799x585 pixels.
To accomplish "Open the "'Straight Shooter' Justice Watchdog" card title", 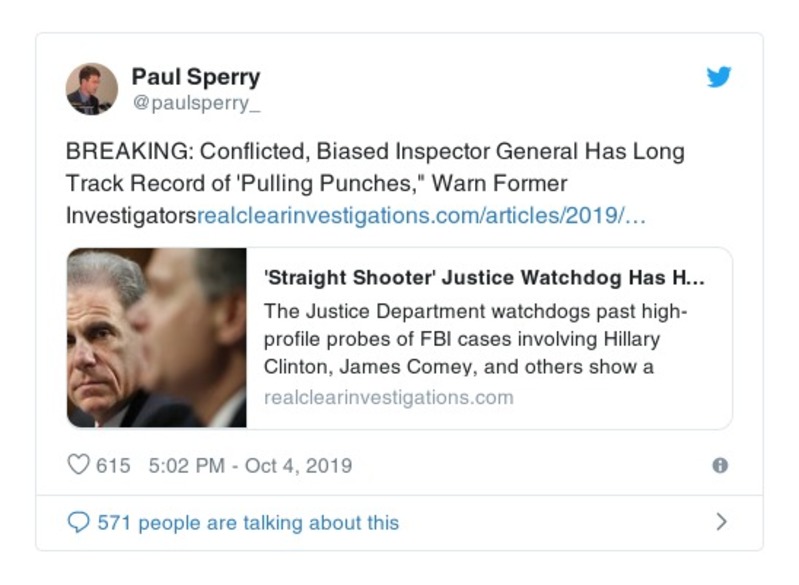I will [483, 277].
